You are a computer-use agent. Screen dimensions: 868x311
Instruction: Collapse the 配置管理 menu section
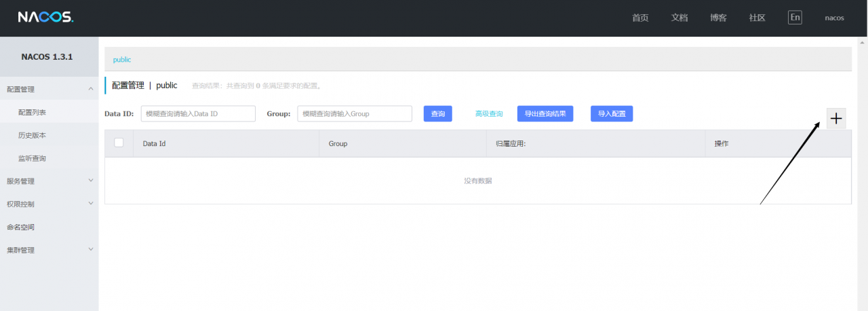[x=49, y=89]
